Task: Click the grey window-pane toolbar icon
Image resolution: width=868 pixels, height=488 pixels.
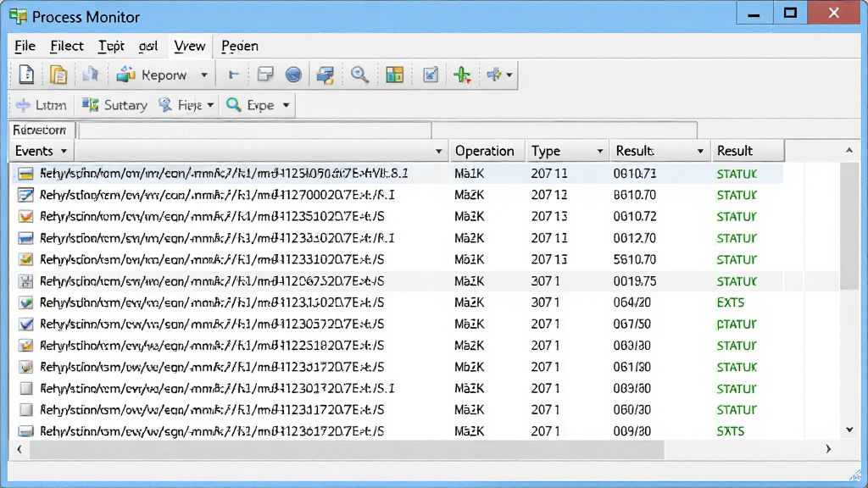Action: [x=265, y=75]
